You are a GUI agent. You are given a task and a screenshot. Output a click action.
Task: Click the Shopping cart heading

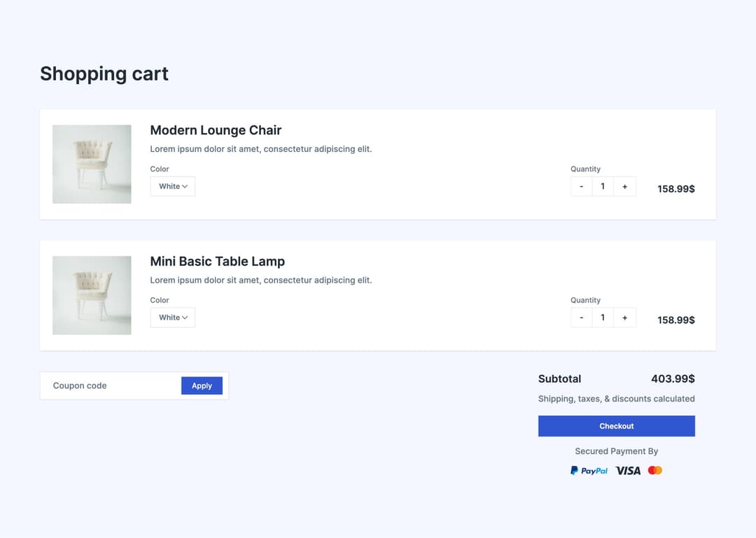click(104, 73)
